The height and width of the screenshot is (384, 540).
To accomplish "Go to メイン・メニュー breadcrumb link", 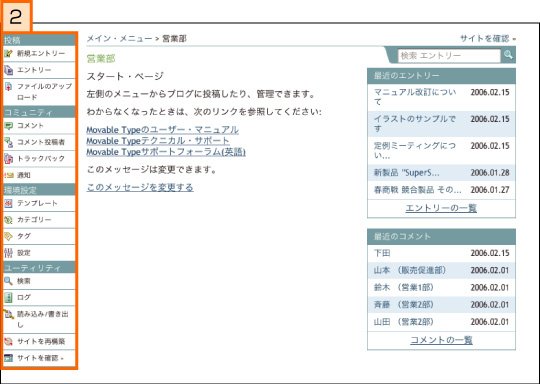I will 120,38.
